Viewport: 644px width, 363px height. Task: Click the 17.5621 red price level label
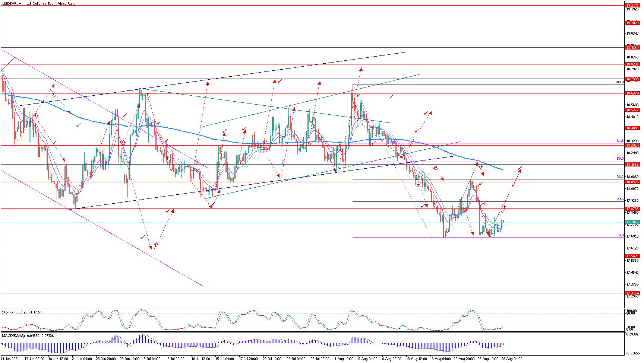pyautogui.click(x=632, y=256)
